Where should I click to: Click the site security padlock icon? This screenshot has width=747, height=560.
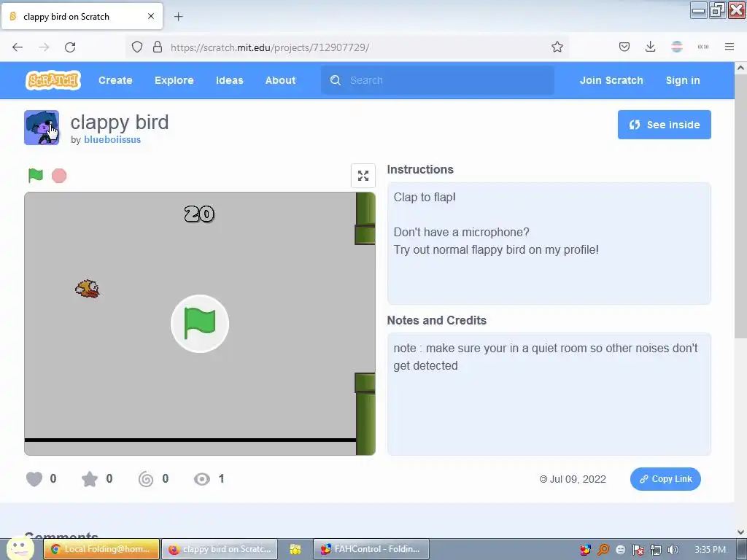[158, 47]
